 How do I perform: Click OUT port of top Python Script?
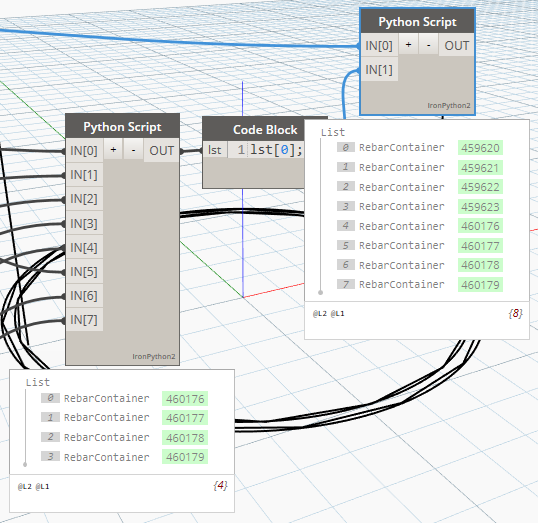[x=457, y=45]
